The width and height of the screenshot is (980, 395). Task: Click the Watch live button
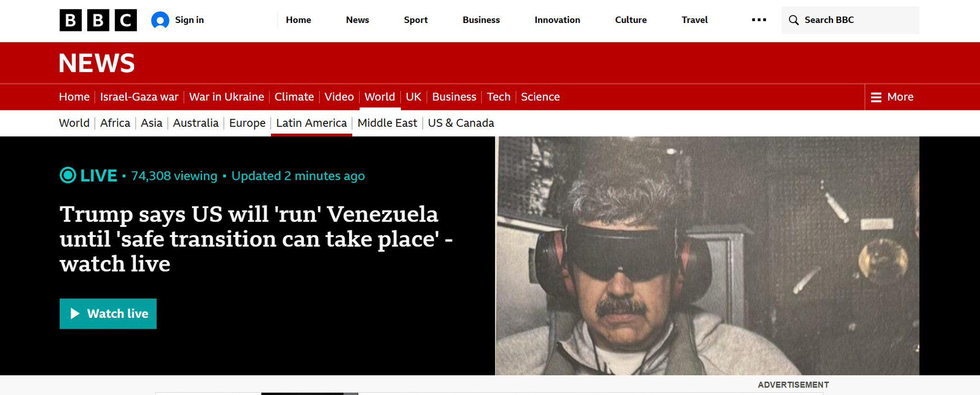(108, 314)
